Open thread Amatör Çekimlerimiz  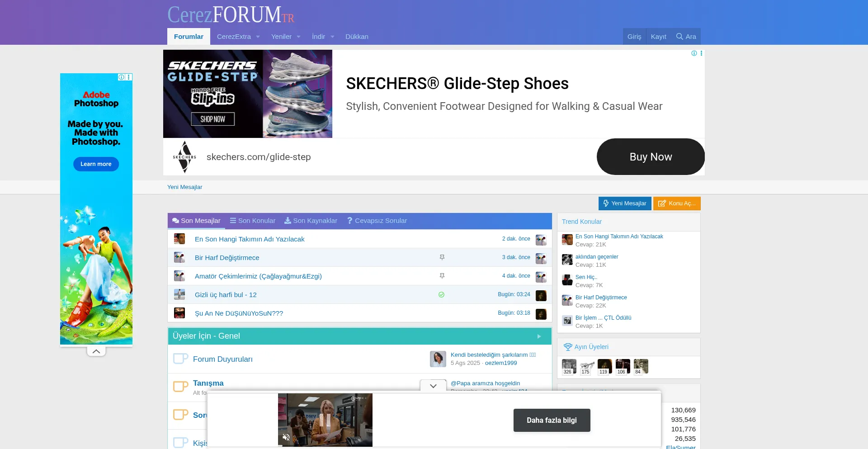258,276
